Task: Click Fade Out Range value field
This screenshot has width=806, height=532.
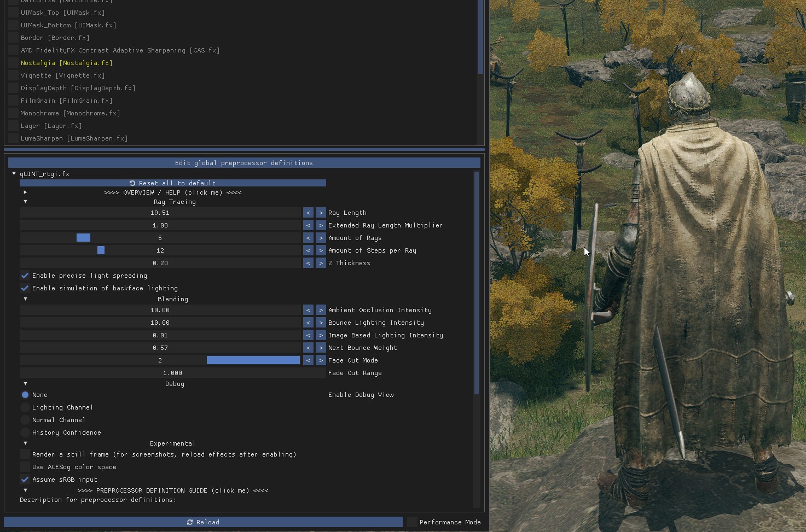Action: (173, 373)
